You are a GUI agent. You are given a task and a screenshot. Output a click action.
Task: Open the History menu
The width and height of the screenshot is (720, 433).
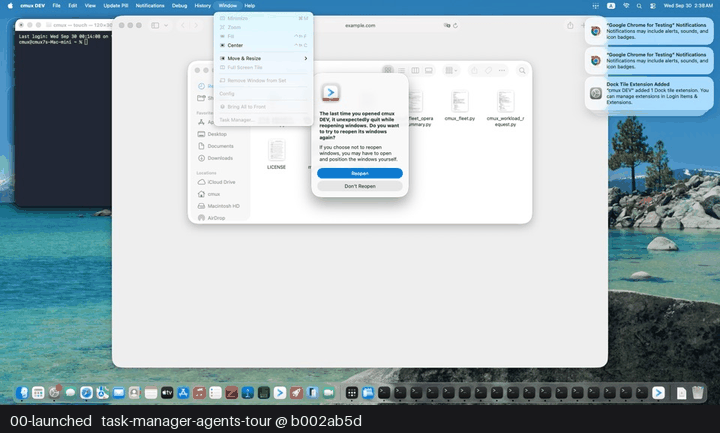pos(202,6)
